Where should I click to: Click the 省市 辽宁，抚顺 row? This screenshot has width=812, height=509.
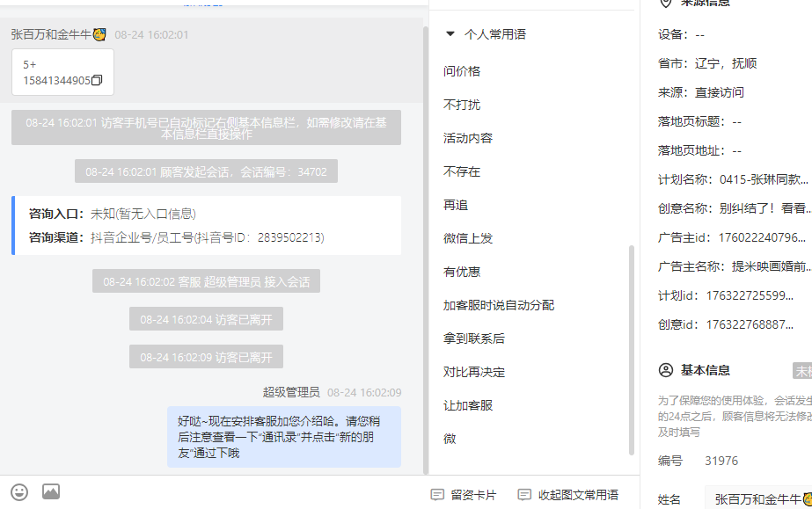(707, 63)
